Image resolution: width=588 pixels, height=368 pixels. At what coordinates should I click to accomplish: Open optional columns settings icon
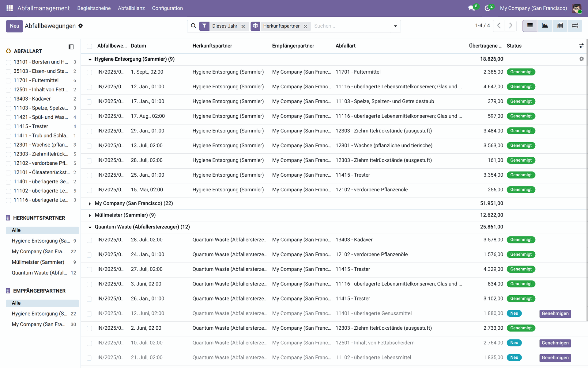[581, 46]
